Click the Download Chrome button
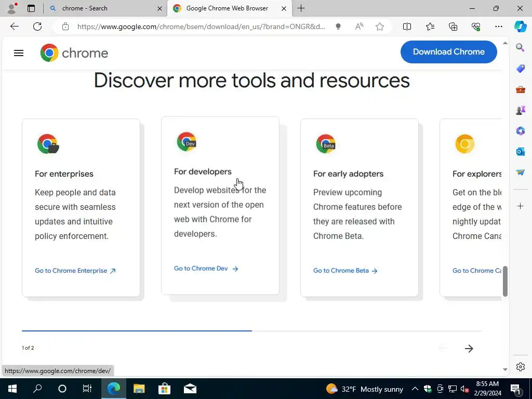532x399 pixels. 448,52
